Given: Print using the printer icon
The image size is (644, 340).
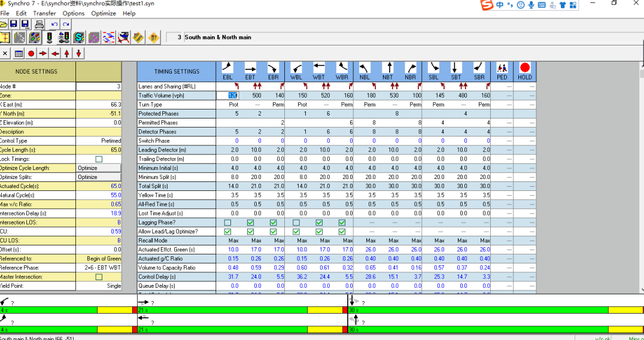Looking at the screenshot, I should coord(39,24).
